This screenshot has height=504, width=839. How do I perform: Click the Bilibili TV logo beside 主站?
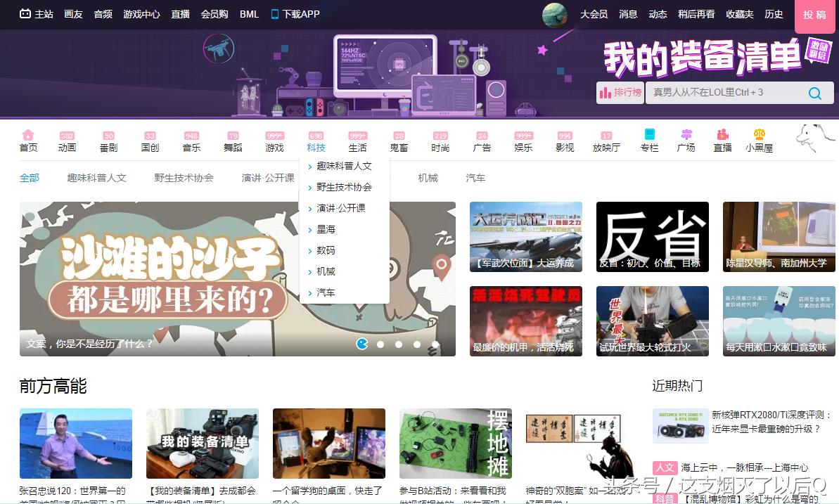pos(27,13)
